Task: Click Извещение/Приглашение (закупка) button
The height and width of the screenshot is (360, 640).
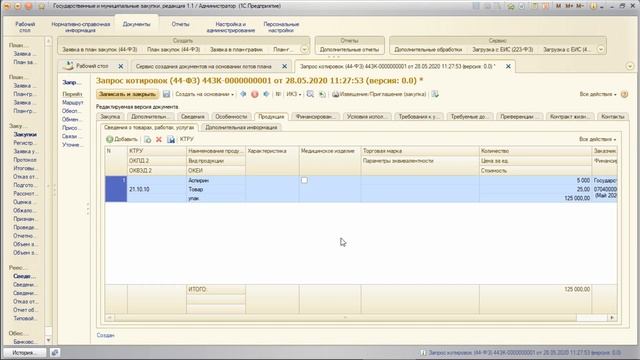Action: click(x=383, y=94)
